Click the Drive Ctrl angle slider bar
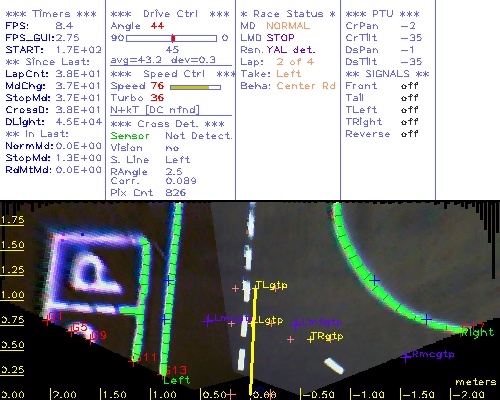This screenshot has width=500, height=400. tap(172, 38)
